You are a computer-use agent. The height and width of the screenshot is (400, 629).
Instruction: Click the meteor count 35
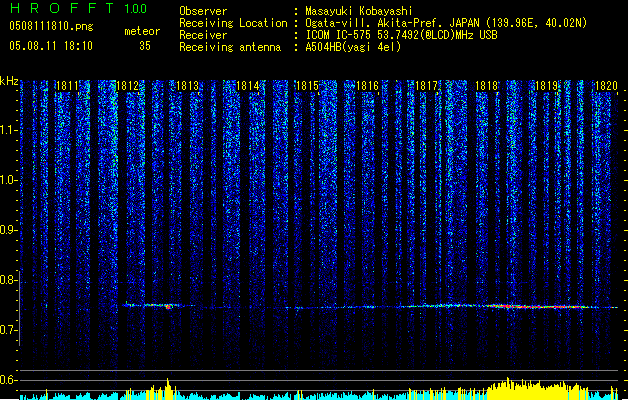[x=145, y=46]
